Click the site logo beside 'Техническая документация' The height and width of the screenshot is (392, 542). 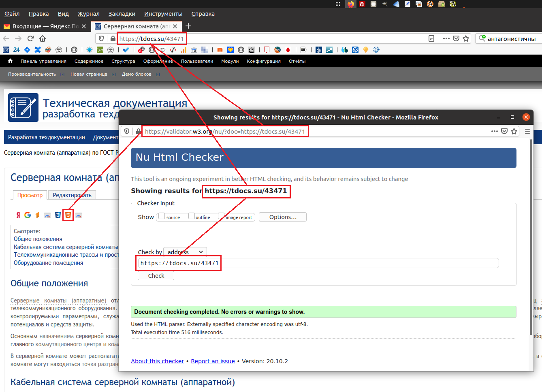(23, 107)
